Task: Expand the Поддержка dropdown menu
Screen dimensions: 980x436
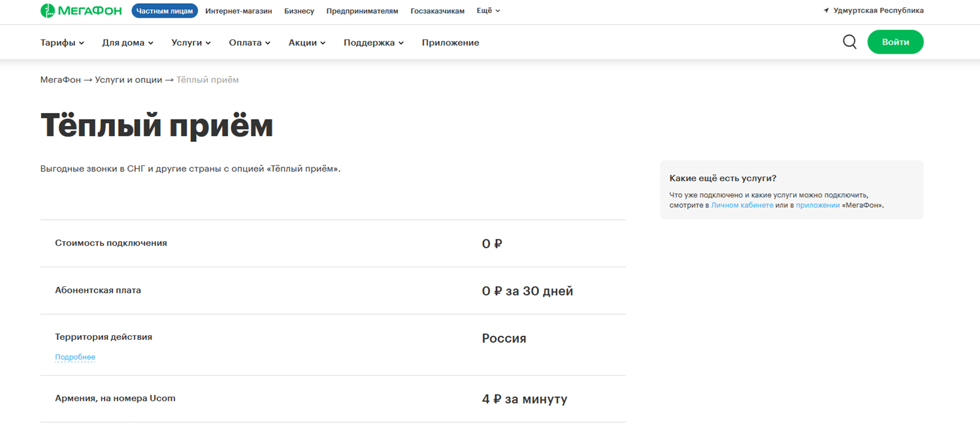Action: tap(374, 42)
